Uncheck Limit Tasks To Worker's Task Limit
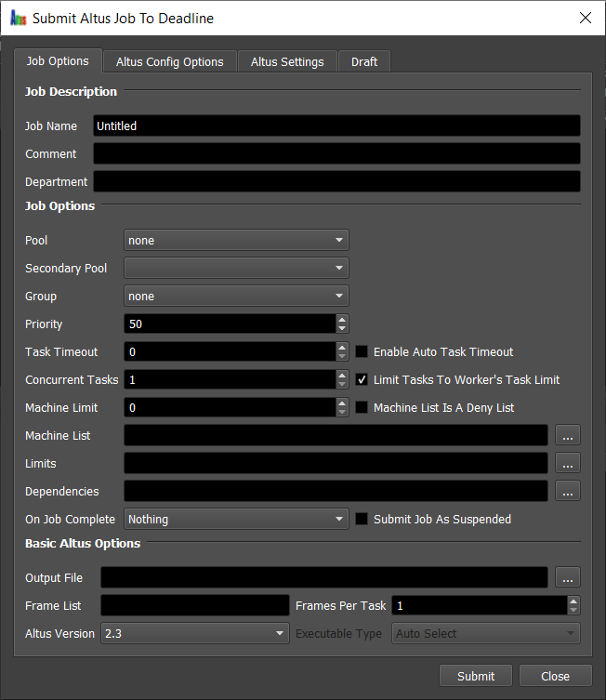Screen dimensions: 606x700 (x=362, y=379)
